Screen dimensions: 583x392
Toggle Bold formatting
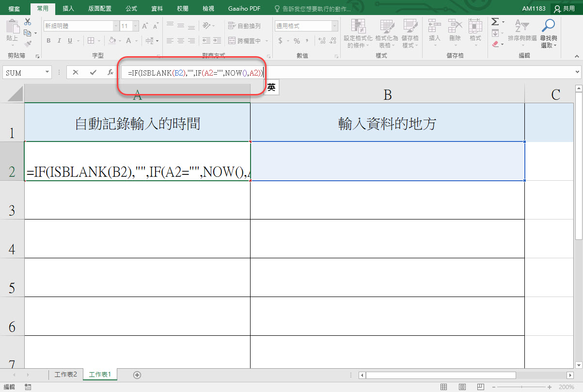48,41
